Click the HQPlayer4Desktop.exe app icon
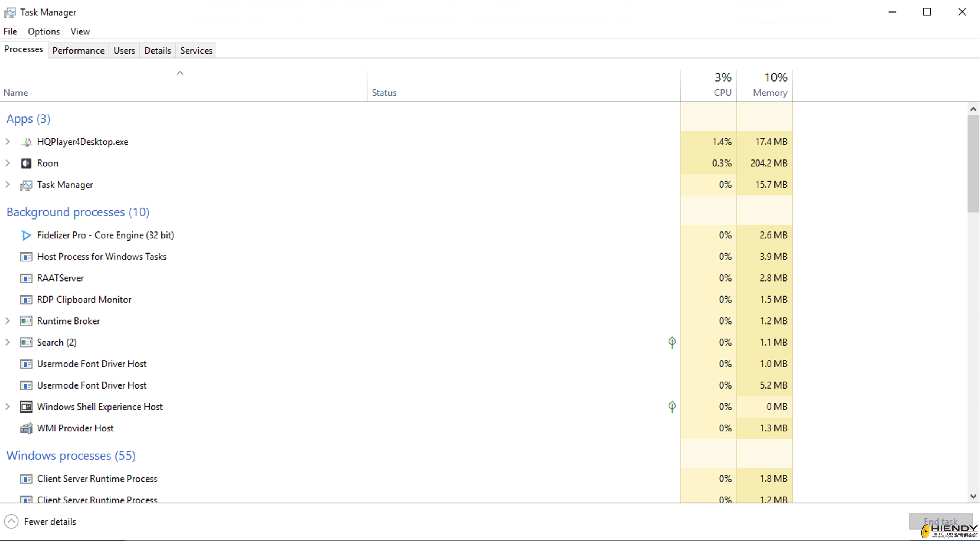 coord(26,141)
